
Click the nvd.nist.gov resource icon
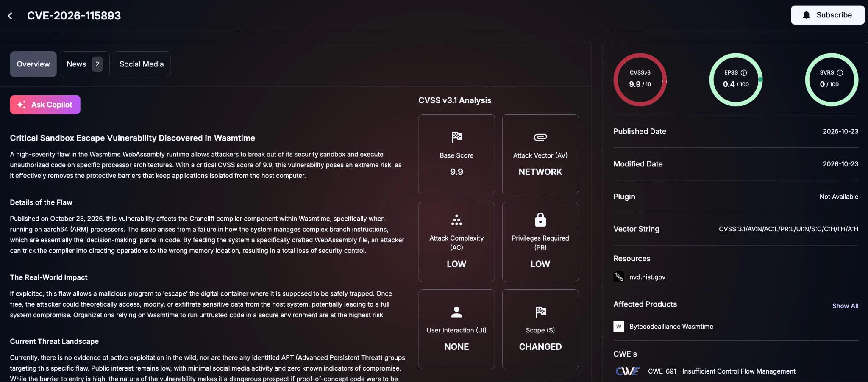tap(618, 277)
